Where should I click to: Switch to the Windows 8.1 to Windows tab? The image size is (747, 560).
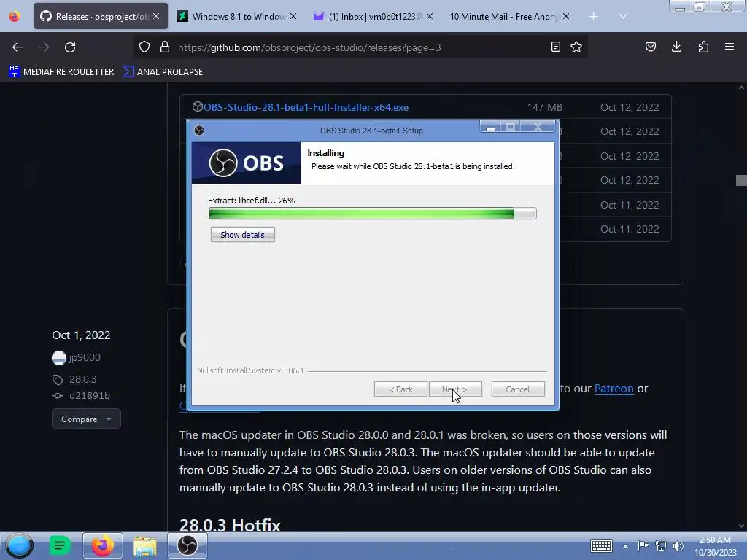pyautogui.click(x=237, y=17)
